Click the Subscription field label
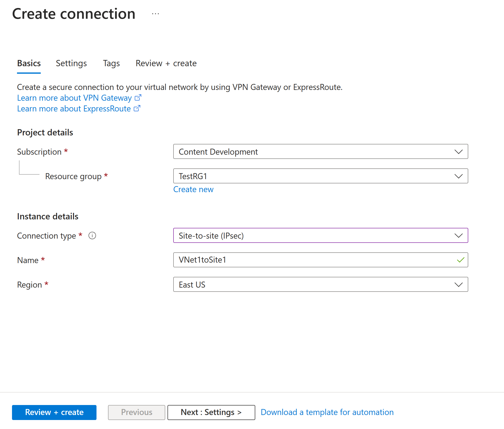 click(x=39, y=152)
